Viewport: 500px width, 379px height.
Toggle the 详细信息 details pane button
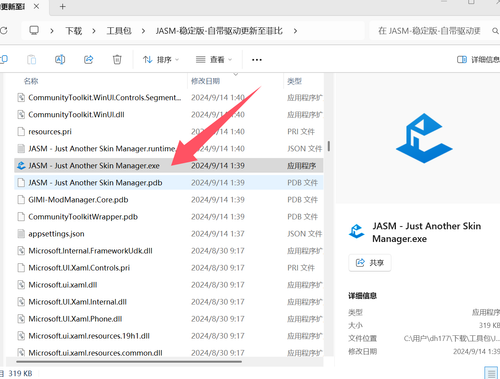(x=478, y=60)
